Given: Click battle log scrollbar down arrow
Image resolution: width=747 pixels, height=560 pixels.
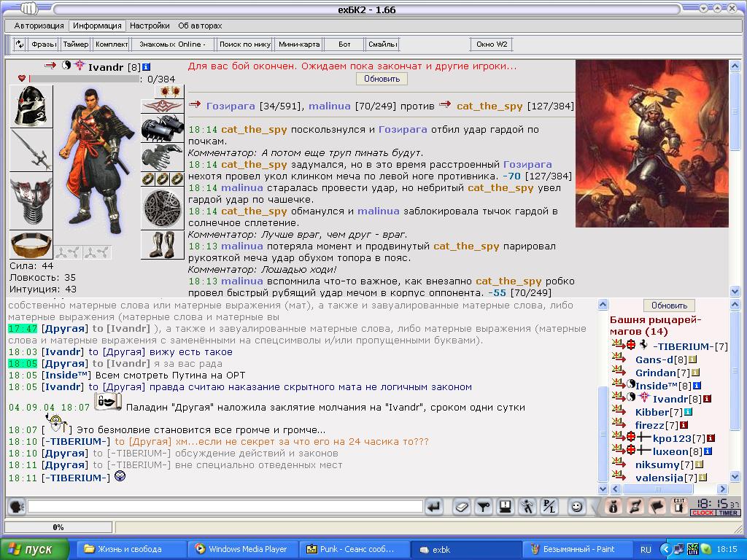Looking at the screenshot, I should coord(735,291).
